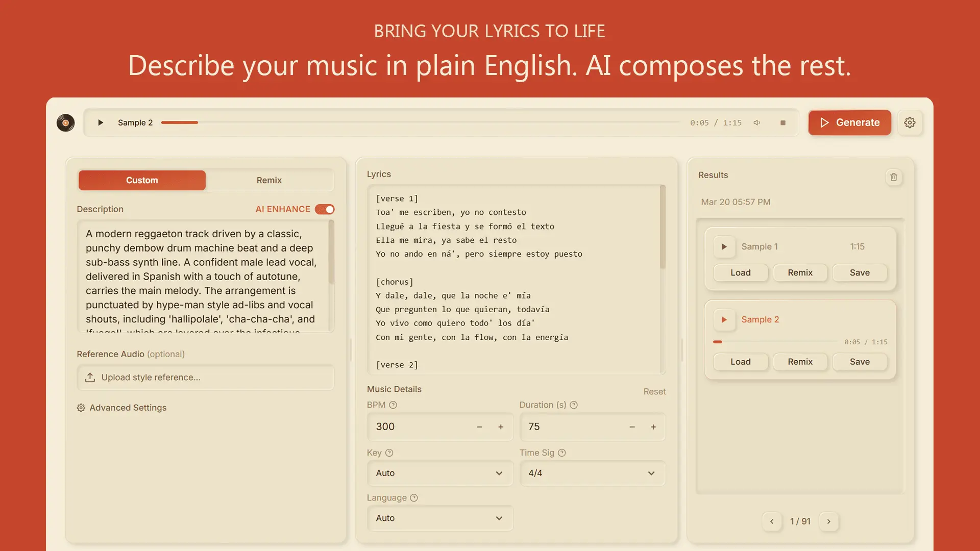Open the Time Sig help tooltip icon

click(x=561, y=453)
